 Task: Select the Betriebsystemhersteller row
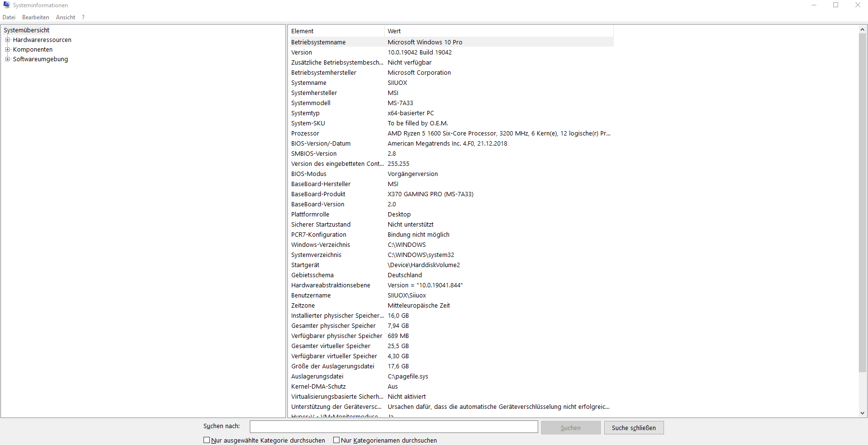pyautogui.click(x=451, y=73)
